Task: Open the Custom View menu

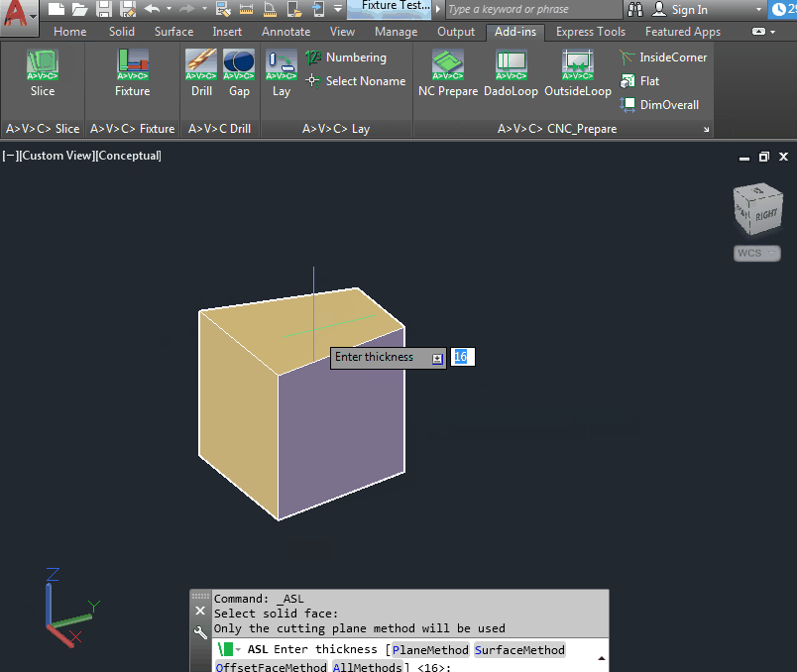Action: tap(56, 156)
